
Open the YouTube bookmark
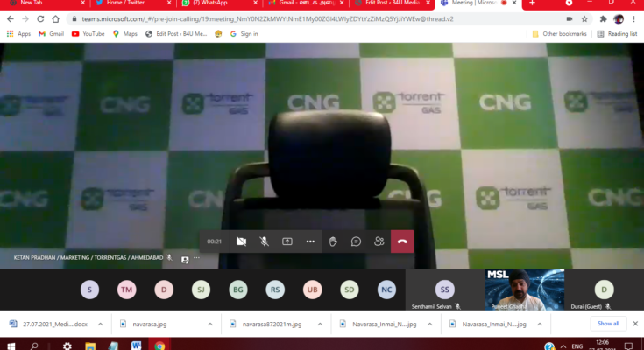(88, 33)
